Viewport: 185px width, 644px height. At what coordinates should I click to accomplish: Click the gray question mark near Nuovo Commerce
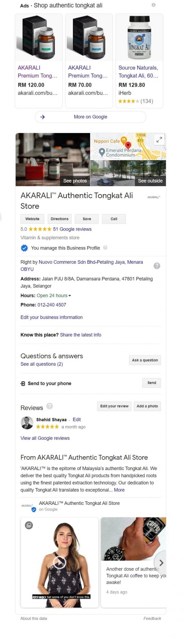(157, 266)
